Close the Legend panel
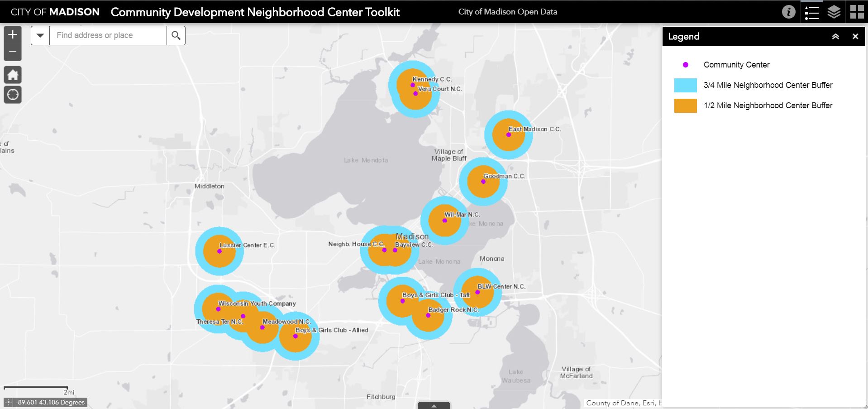Viewport: 868px width, 409px height. click(855, 37)
